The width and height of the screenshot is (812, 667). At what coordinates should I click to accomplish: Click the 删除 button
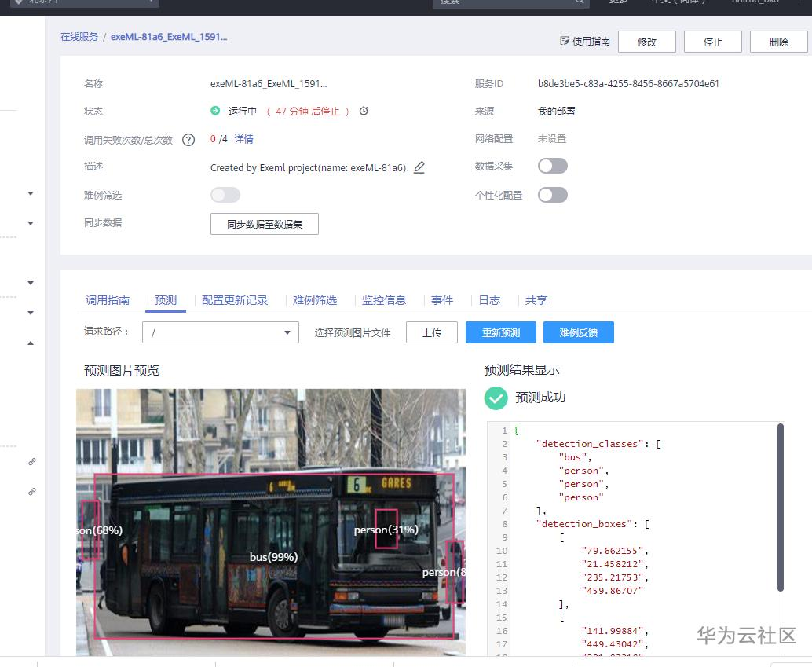pyautogui.click(x=778, y=42)
